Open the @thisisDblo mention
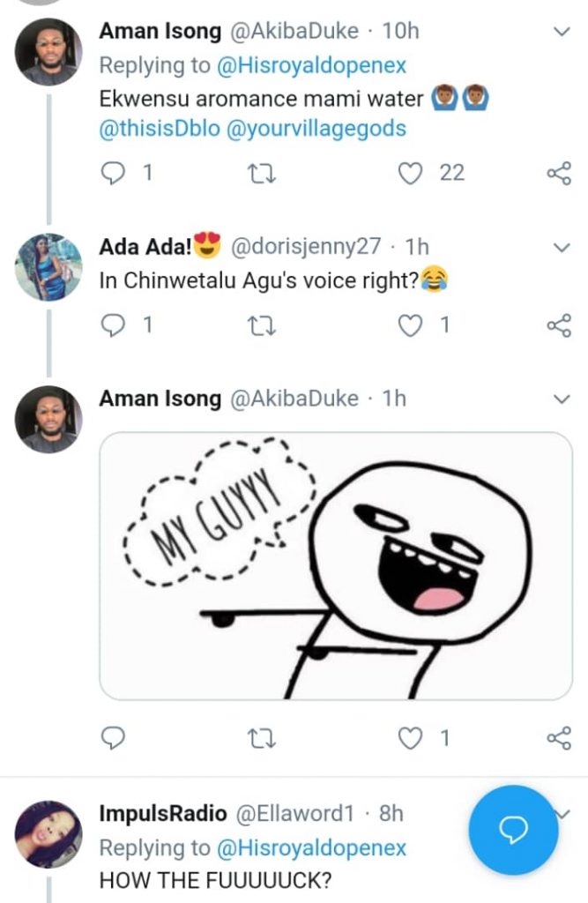This screenshot has width=588, height=903. 159,129
